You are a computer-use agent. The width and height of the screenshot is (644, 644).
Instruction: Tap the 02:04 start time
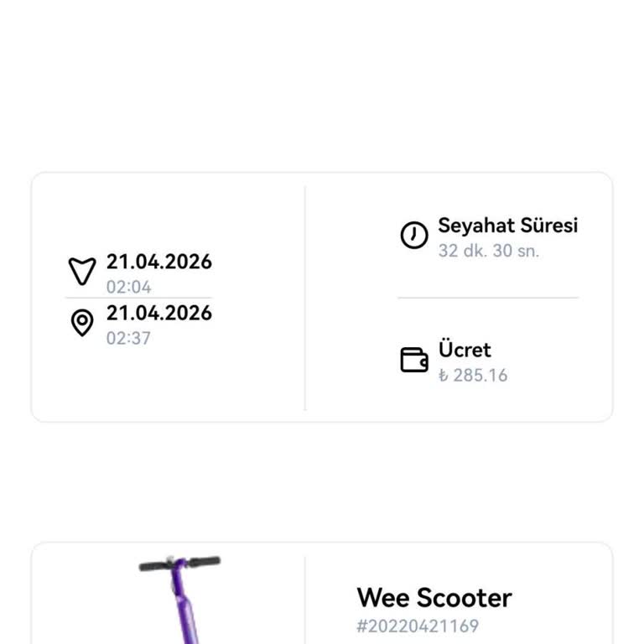click(128, 287)
